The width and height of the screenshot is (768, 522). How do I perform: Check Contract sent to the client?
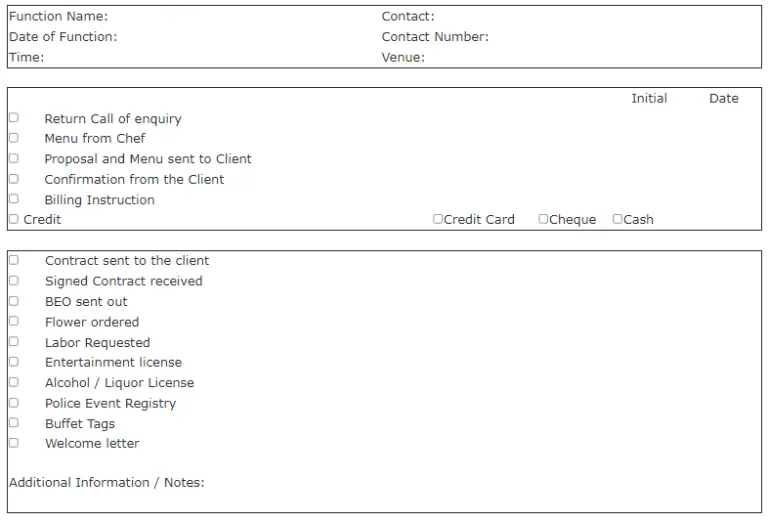(x=14, y=260)
